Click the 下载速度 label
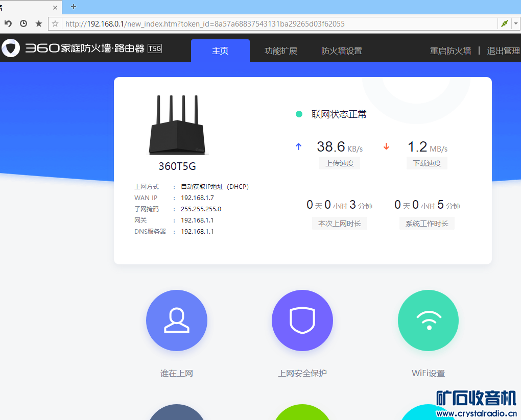 click(427, 163)
